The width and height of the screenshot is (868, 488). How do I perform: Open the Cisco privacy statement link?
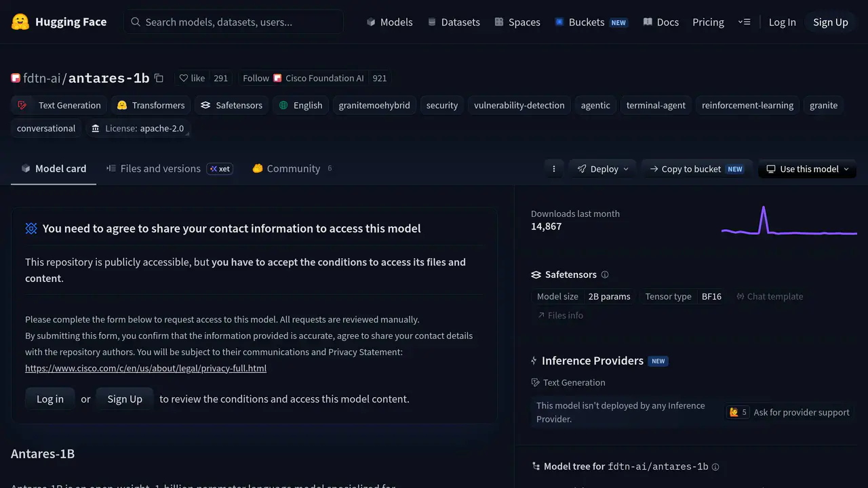tap(146, 368)
